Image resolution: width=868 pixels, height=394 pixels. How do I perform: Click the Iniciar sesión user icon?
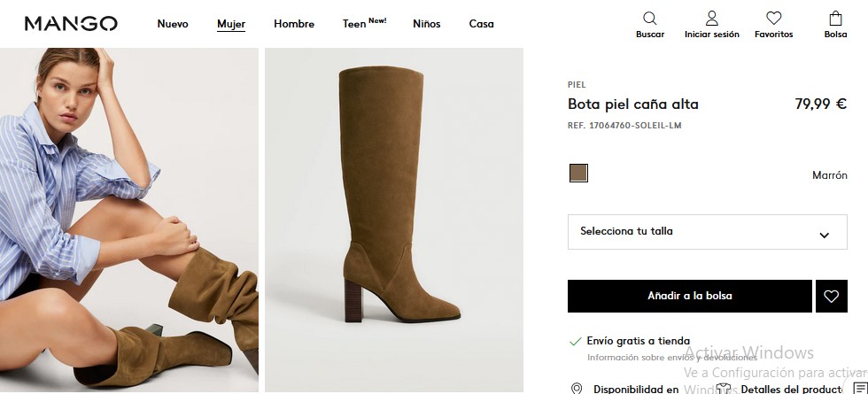pos(711,19)
